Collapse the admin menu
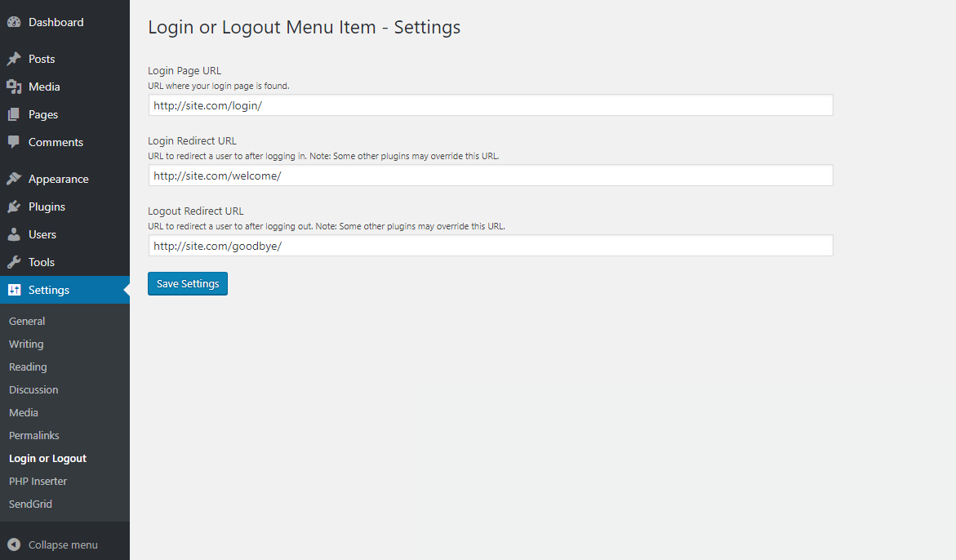956x560 pixels. (53, 544)
